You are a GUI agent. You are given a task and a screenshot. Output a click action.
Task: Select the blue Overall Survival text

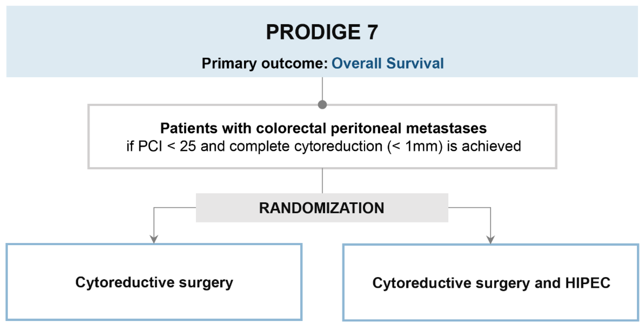(387, 63)
